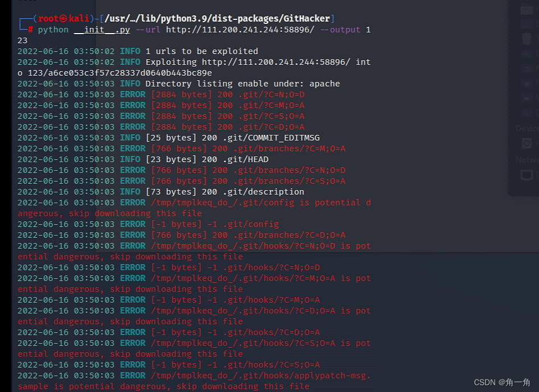The width and height of the screenshot is (539, 392).
Task: Click the word python in the command
Action: (x=54, y=30)
